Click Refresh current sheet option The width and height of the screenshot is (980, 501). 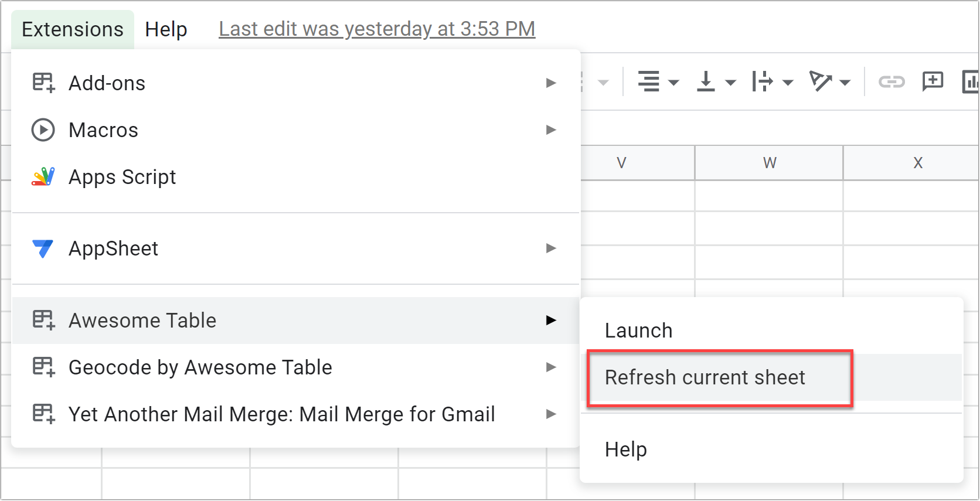pyautogui.click(x=705, y=378)
